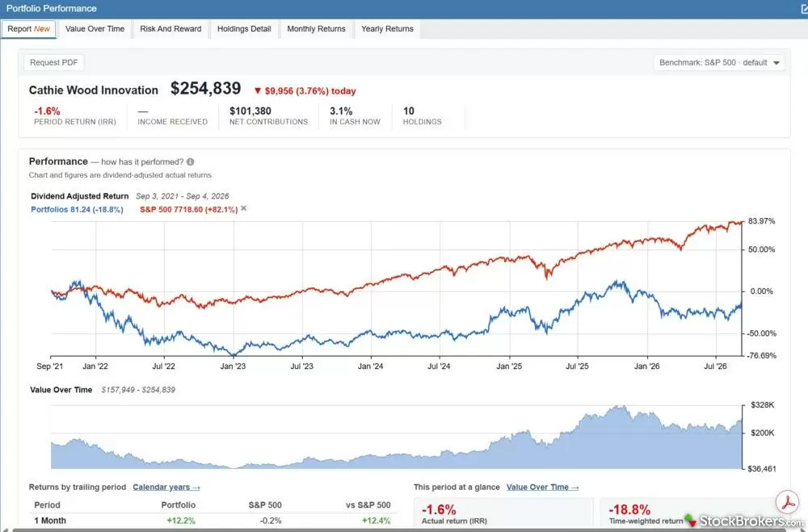Click the 1 Month row label
Viewport: 808px width, 532px height.
tap(50, 521)
